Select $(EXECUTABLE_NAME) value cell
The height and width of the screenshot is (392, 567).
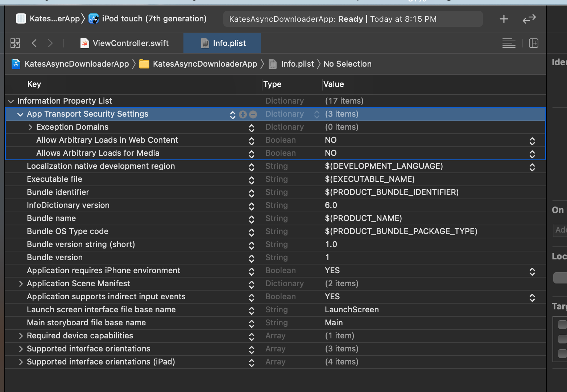(370, 179)
